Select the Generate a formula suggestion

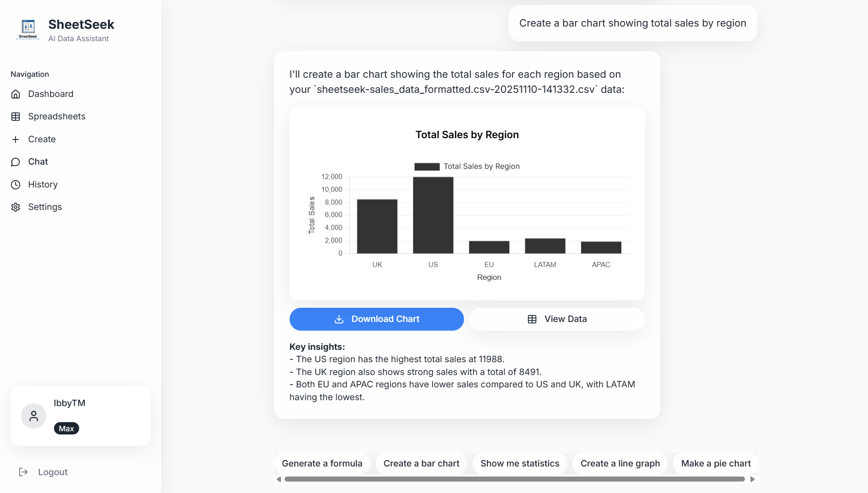tap(322, 463)
